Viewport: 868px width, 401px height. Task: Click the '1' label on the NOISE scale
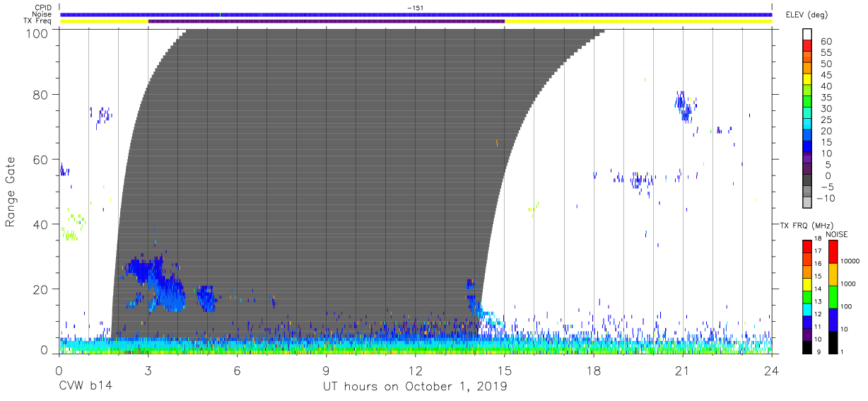pyautogui.click(x=843, y=352)
